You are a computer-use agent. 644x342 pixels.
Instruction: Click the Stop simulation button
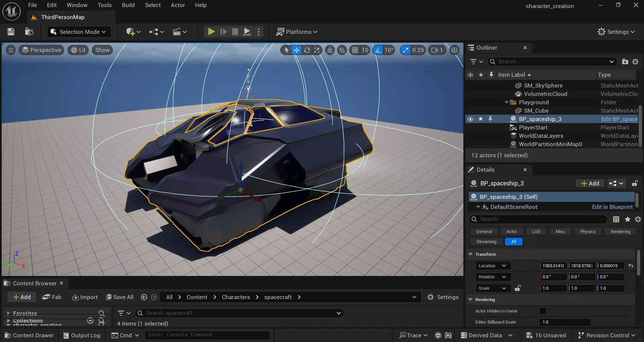pyautogui.click(x=235, y=32)
